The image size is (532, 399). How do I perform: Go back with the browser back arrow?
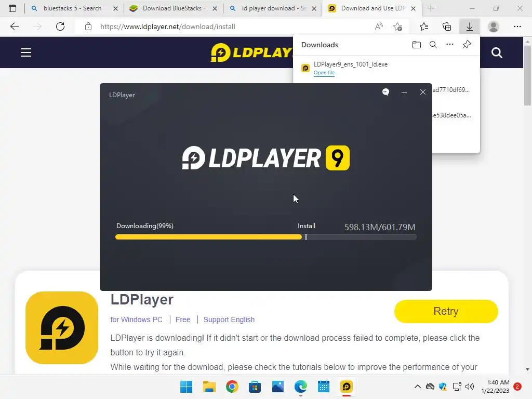tap(14, 26)
